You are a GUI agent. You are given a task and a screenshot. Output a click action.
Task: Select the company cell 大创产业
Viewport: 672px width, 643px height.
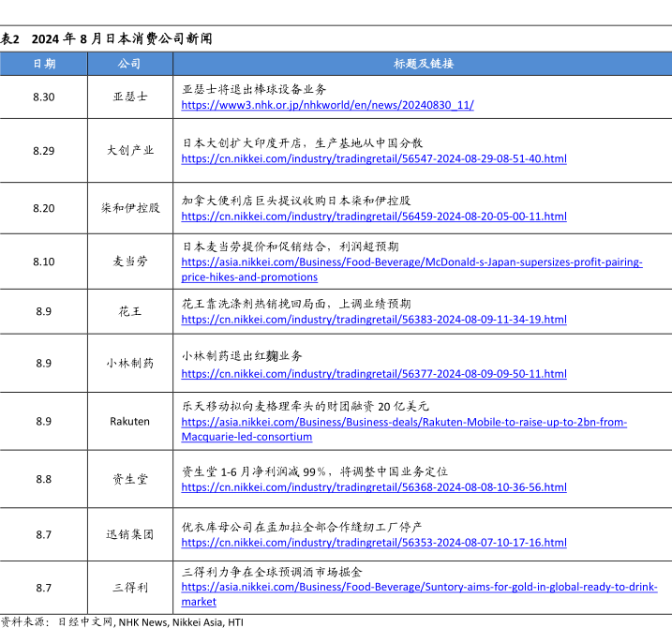pyautogui.click(x=130, y=151)
